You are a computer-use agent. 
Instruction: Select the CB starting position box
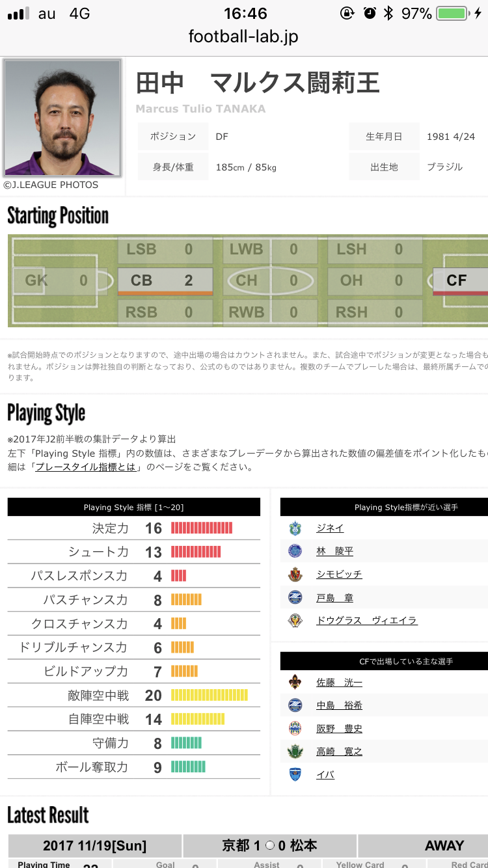(165, 281)
